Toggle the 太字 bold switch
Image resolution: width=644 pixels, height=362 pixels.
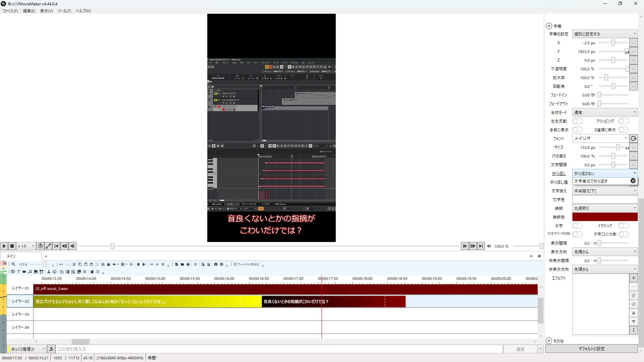[x=577, y=226]
